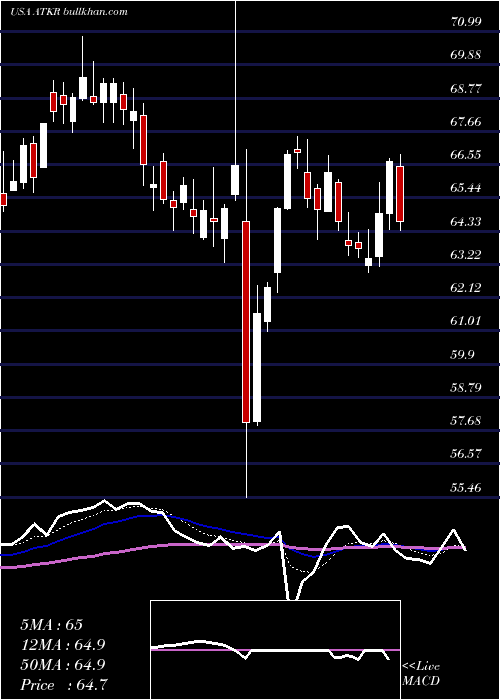The height and width of the screenshot is (700, 500).
Task: Click the <<Live MACD label
Action: pos(421,674)
